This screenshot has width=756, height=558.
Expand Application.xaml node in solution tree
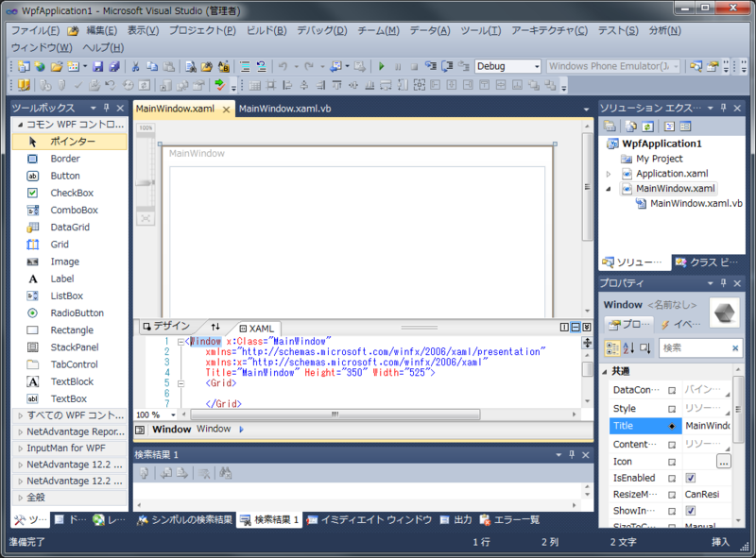click(x=609, y=174)
